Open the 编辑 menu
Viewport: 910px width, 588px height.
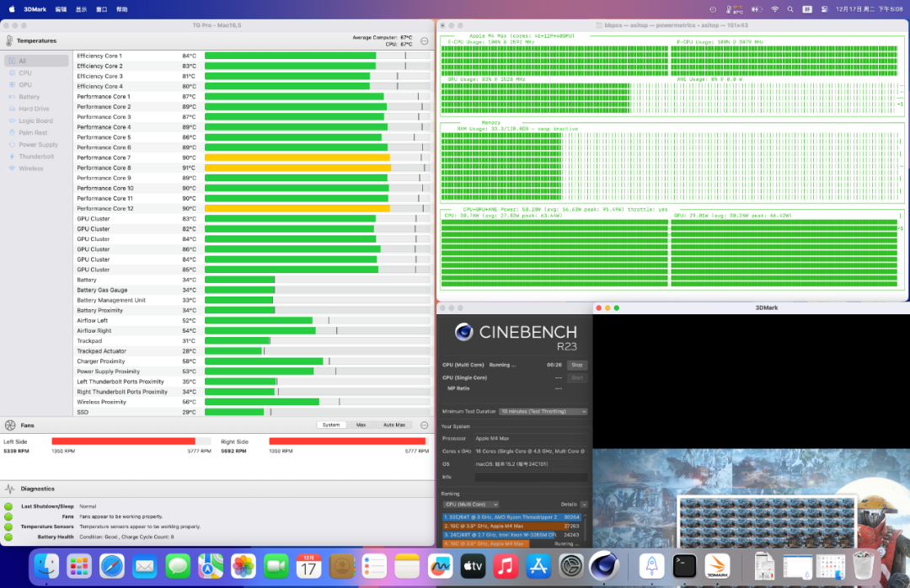61,9
